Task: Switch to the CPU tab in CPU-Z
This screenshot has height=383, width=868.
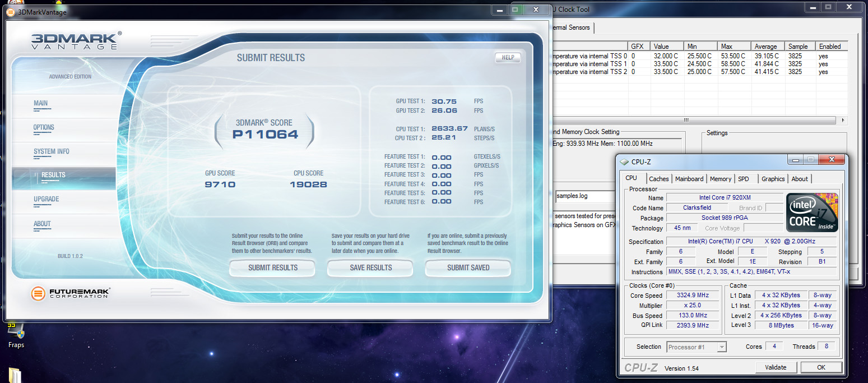Action: coord(631,178)
